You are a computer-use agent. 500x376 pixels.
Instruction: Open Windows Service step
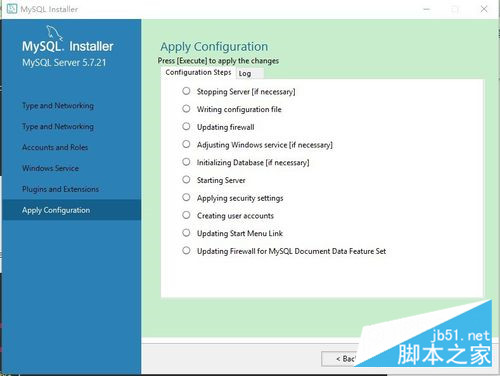51,168
